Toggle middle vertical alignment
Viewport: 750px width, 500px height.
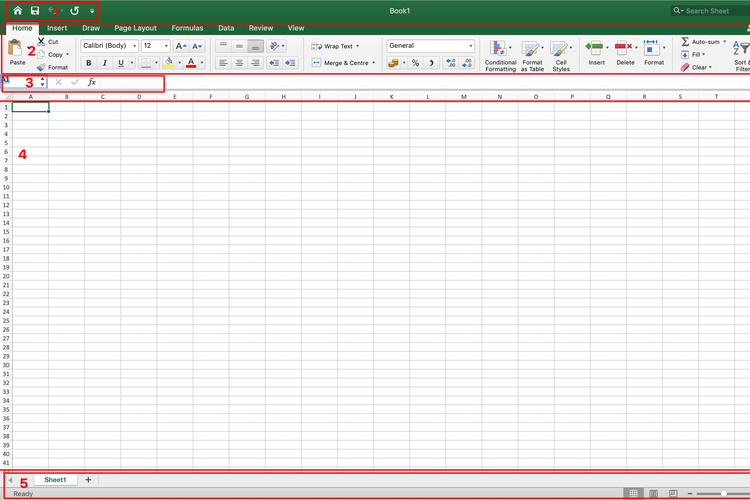[239, 46]
